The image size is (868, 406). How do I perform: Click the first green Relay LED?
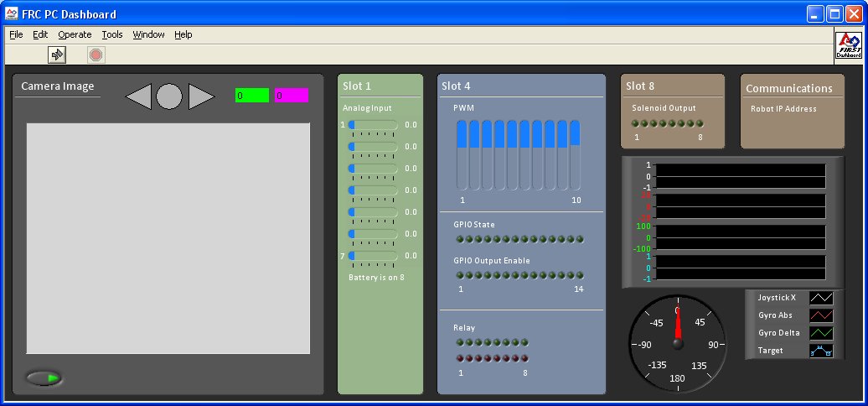pyautogui.click(x=459, y=342)
